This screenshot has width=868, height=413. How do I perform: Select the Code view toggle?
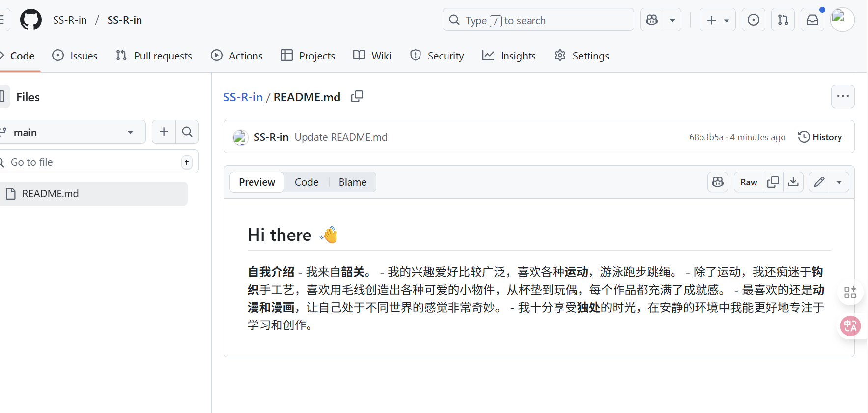[307, 182]
